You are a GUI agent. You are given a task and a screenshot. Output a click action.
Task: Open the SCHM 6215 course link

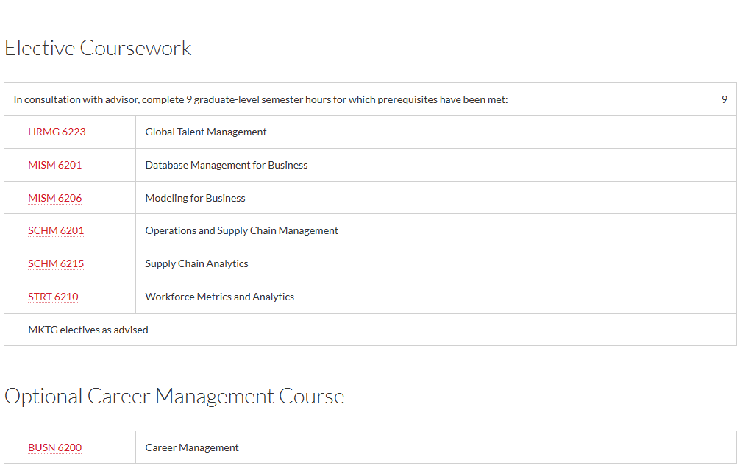56,264
